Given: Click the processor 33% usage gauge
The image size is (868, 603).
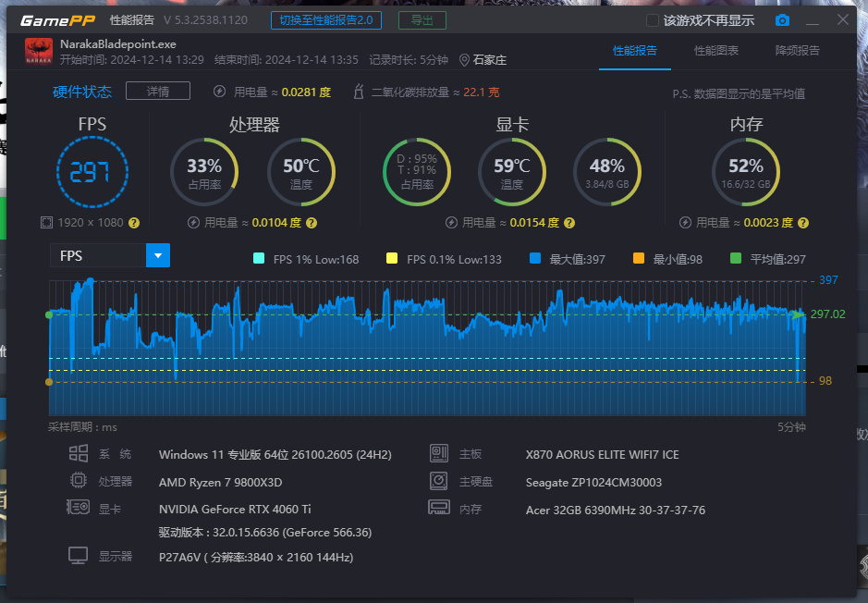Looking at the screenshot, I should [x=204, y=172].
